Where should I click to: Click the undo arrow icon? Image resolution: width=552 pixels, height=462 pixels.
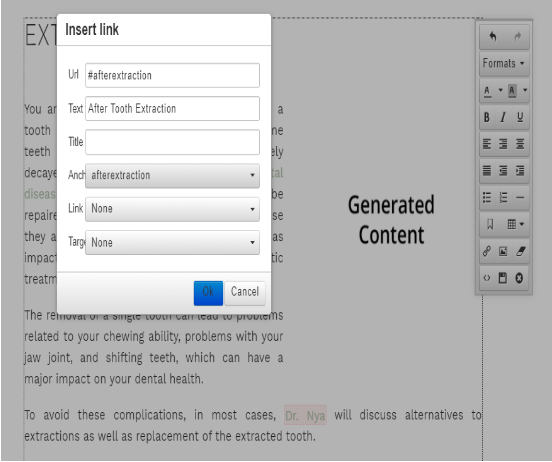493,37
